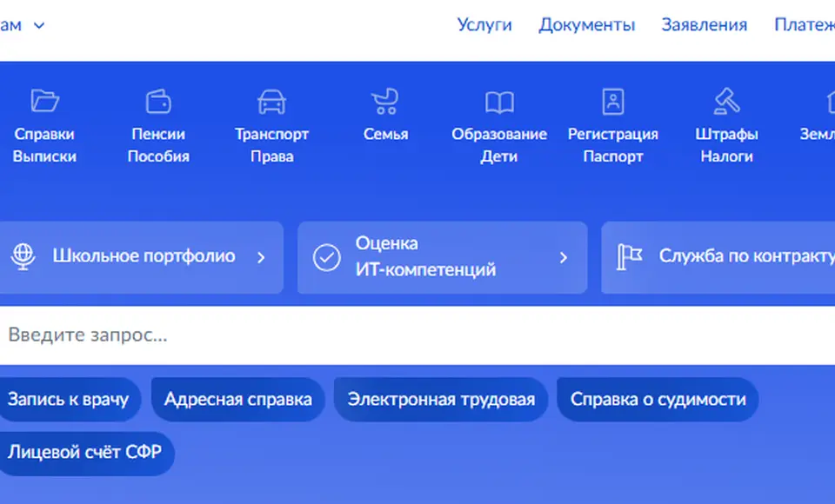
Task: Open Заявления in the top navigation
Action: 705,24
